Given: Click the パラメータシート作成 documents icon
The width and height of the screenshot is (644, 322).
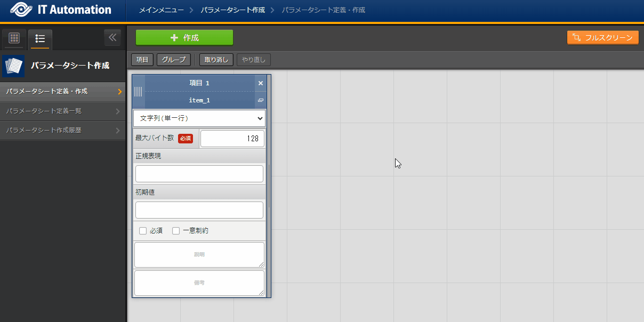Looking at the screenshot, I should pos(13,66).
